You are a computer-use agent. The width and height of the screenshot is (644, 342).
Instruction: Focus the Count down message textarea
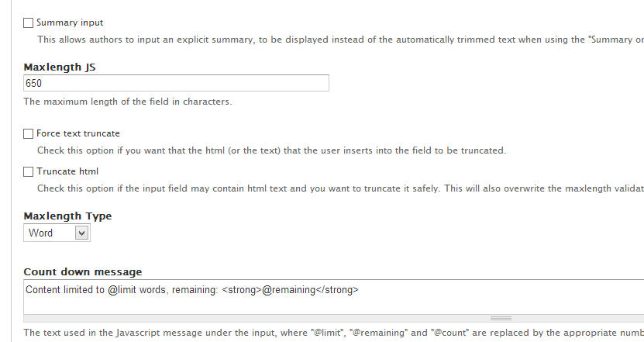pos(333,297)
